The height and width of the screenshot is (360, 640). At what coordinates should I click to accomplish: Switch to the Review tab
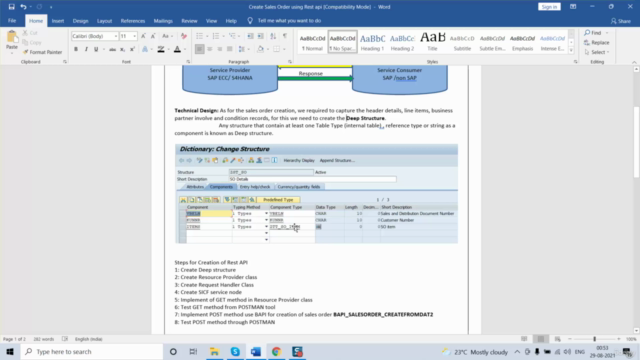point(189,21)
